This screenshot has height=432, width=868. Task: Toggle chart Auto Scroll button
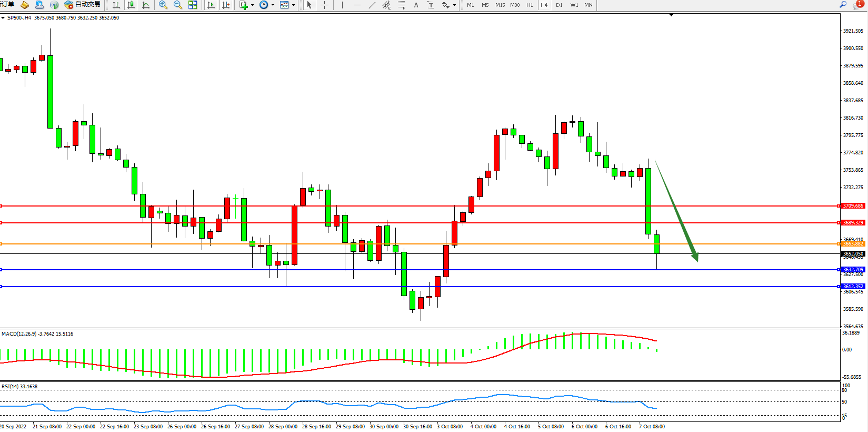click(211, 5)
